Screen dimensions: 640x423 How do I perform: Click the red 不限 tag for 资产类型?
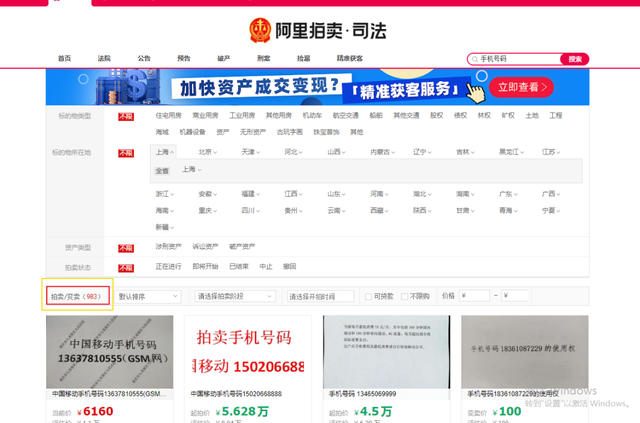[126, 247]
